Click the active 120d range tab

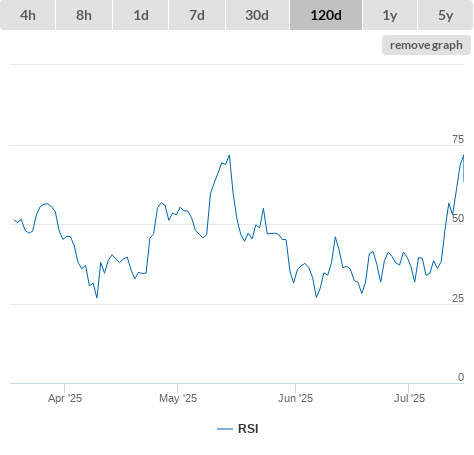click(326, 15)
